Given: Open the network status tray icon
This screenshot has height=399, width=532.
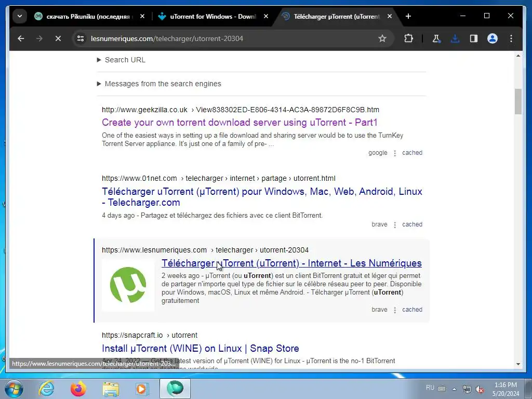Looking at the screenshot, I should pos(467,389).
